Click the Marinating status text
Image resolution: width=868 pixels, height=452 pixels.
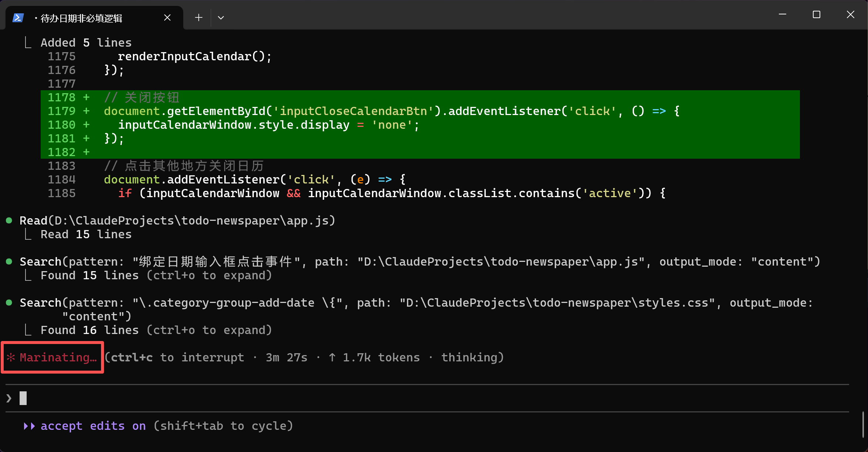pos(58,357)
